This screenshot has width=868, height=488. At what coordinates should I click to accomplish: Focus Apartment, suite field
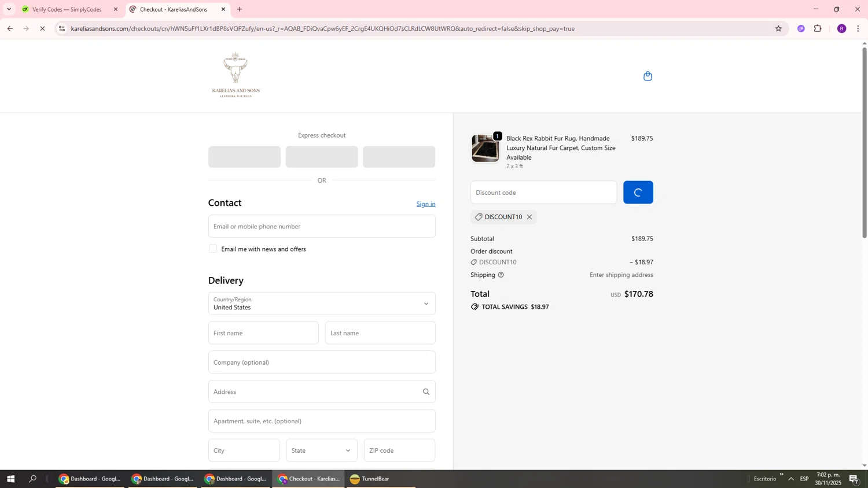[322, 421]
